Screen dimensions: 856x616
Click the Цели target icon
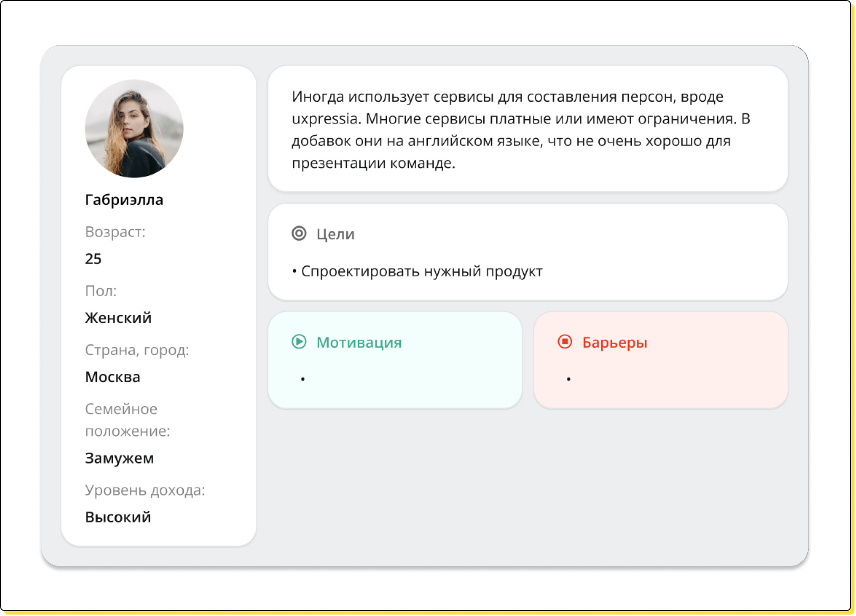(x=299, y=234)
